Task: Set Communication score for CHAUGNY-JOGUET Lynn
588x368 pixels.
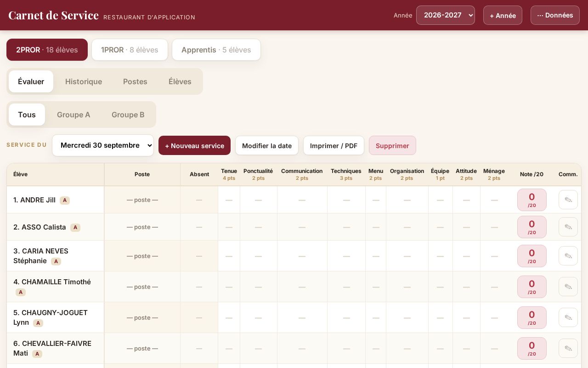Action: tap(302, 317)
